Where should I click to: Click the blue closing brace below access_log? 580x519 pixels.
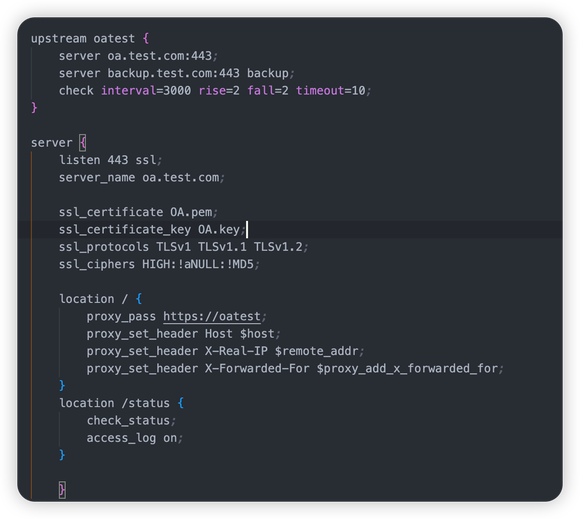(x=62, y=455)
